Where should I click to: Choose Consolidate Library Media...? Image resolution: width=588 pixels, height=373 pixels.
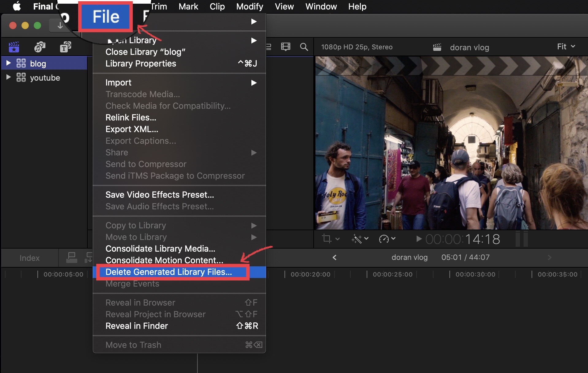179,249
